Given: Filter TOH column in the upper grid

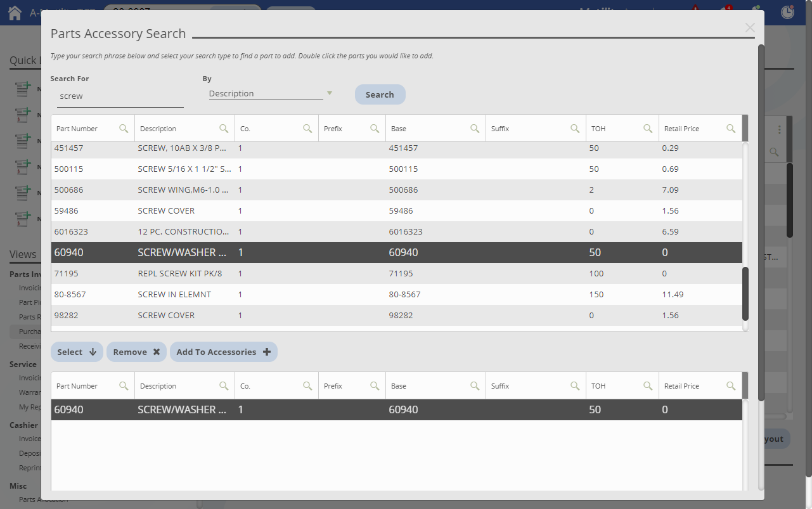Looking at the screenshot, I should pos(648,129).
